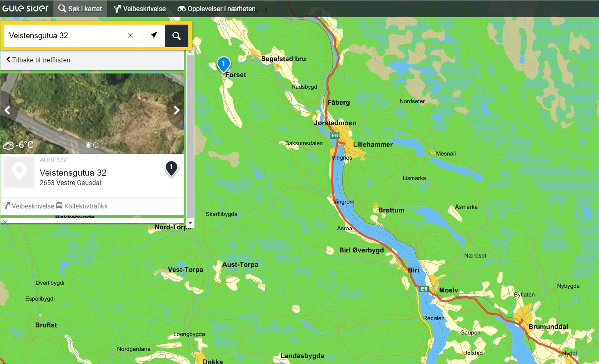Show next aerial photo with right arrow
The image size is (599, 364).
tap(176, 110)
